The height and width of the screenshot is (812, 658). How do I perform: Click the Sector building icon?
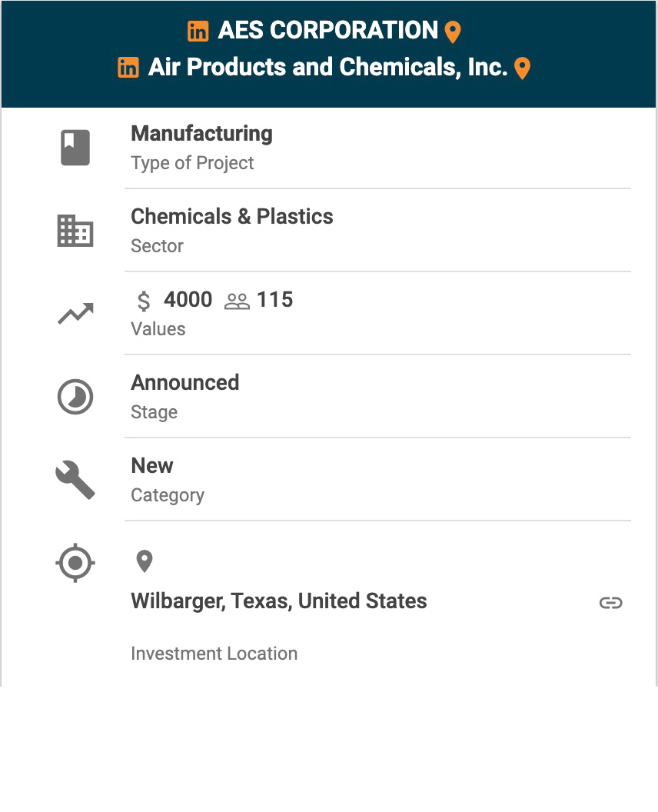75,231
